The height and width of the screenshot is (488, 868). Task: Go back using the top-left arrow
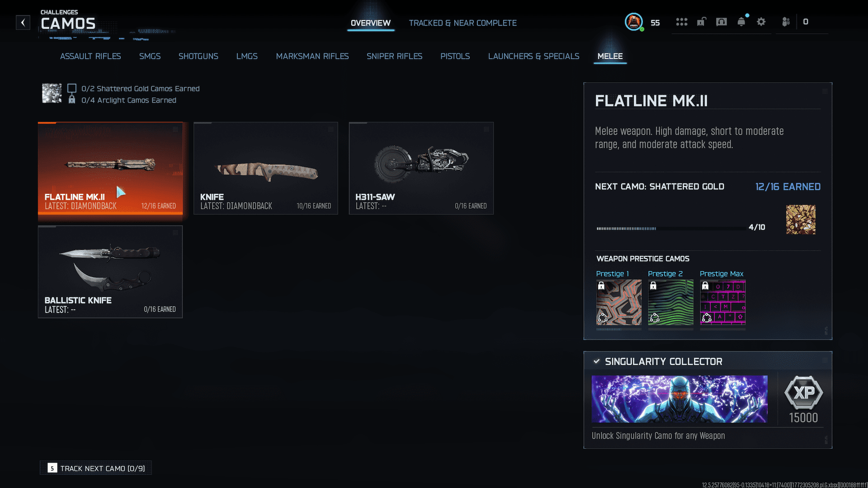[23, 23]
